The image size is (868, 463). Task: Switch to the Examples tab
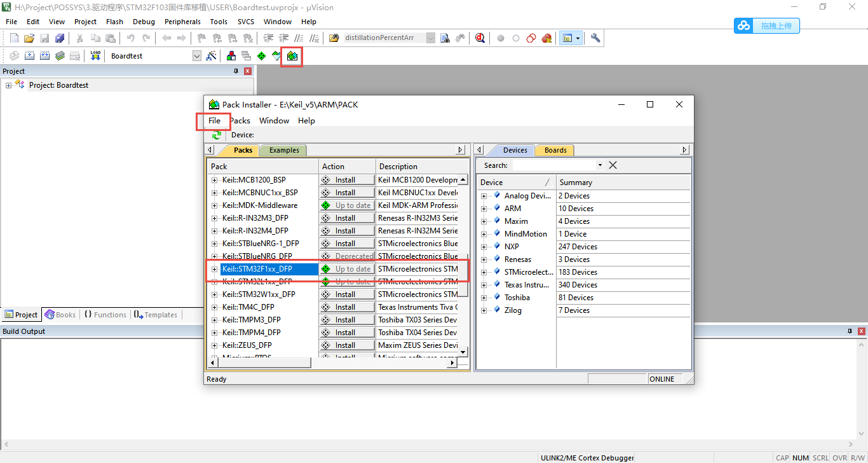(284, 151)
